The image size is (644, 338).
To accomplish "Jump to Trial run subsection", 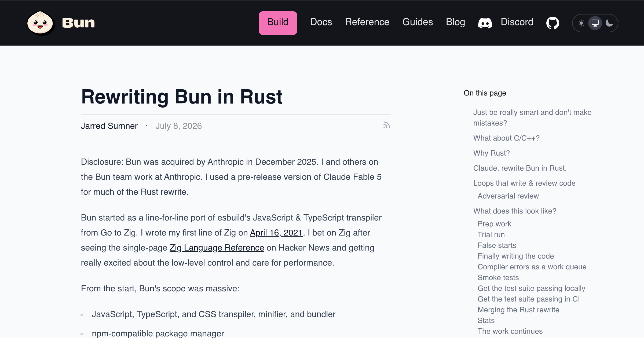I will tap(491, 234).
